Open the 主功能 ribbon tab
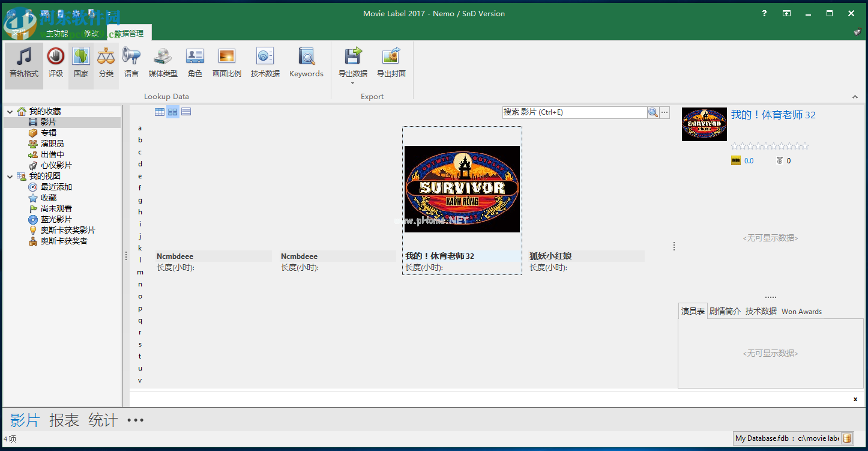This screenshot has height=451, width=868. tap(58, 33)
